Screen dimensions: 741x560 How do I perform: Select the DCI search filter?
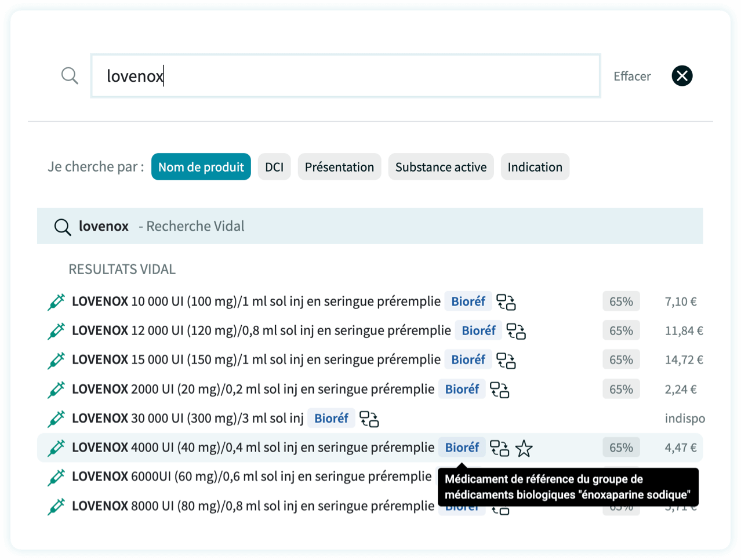[x=274, y=167]
